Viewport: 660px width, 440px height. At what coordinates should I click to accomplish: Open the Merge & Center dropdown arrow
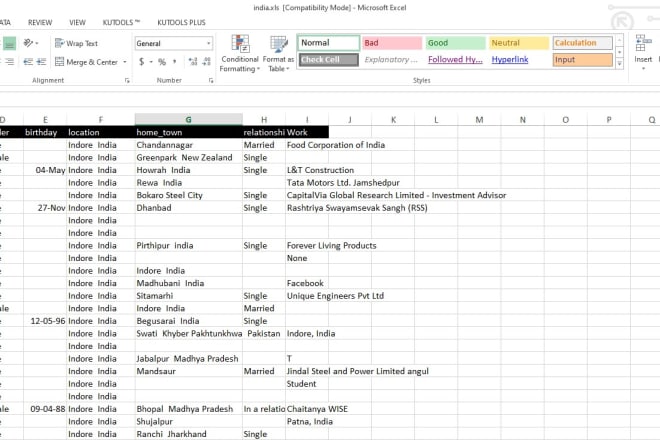pyautogui.click(x=125, y=62)
